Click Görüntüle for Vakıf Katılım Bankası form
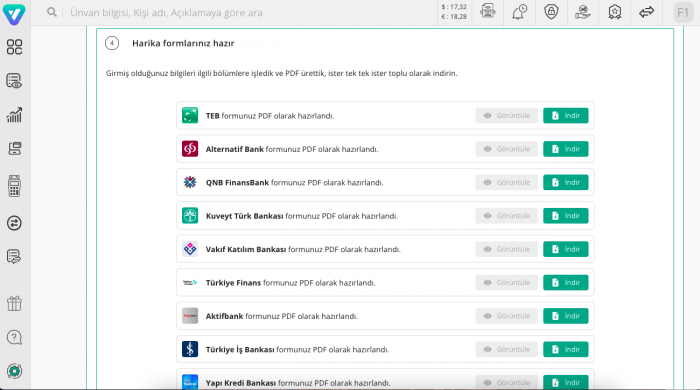700x390 pixels. (x=507, y=249)
